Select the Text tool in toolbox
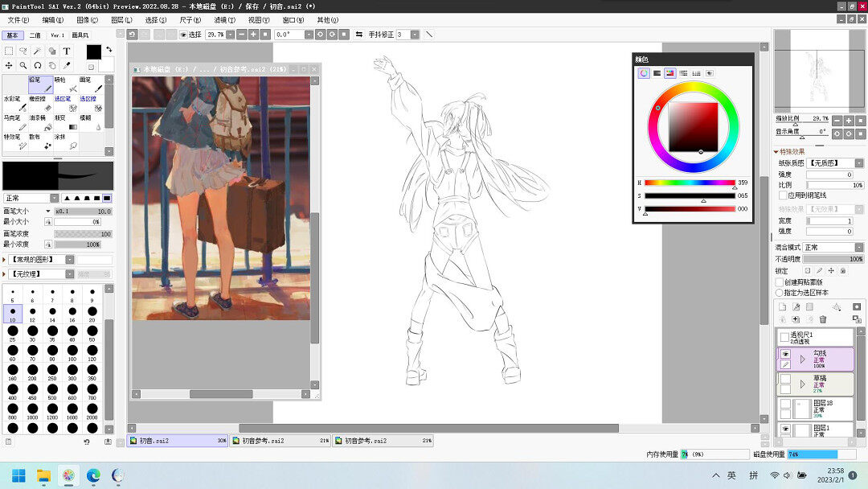 click(x=67, y=51)
